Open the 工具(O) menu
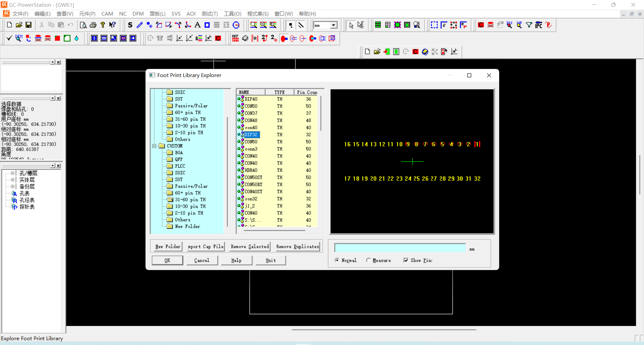The width and height of the screenshot is (644, 345). [x=233, y=14]
